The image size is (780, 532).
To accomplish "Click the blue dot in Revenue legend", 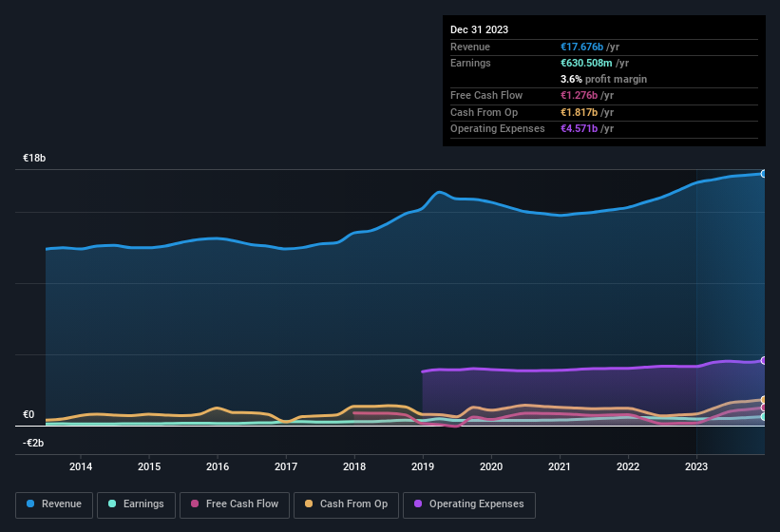I will pyautogui.click(x=31, y=504).
